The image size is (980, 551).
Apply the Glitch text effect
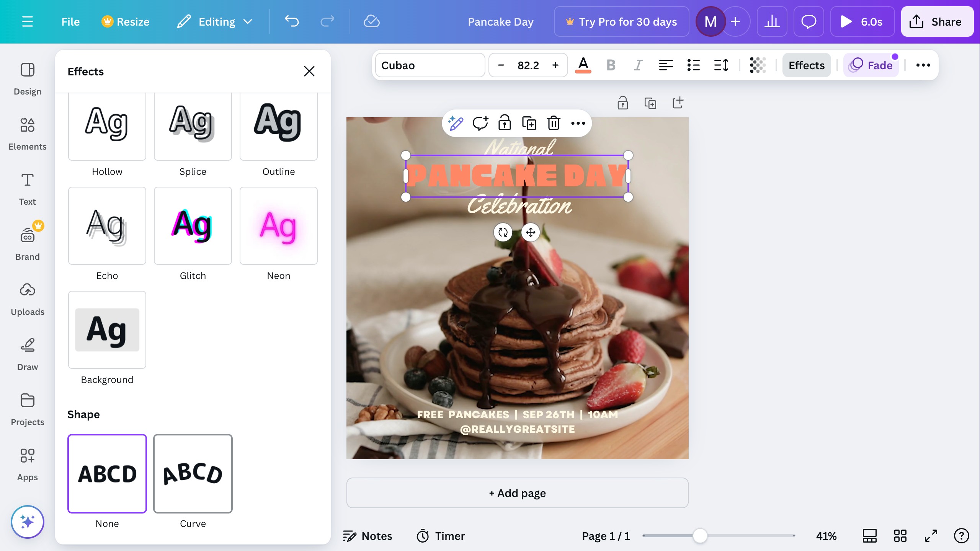tap(193, 226)
